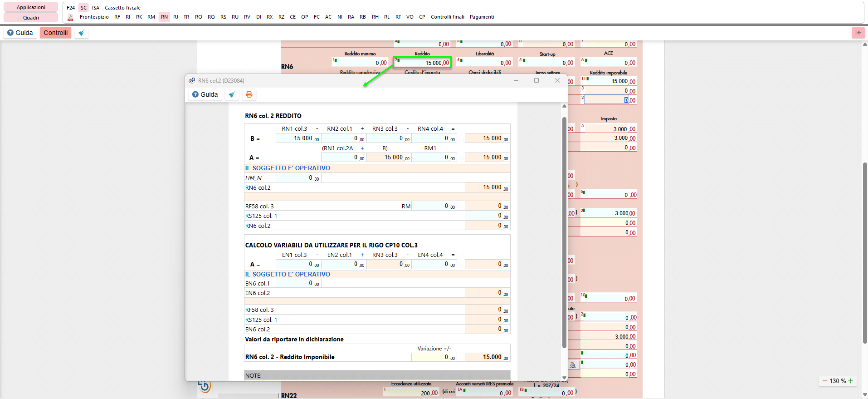
Task: Click the Variazione +/- input field
Action: coord(434,357)
